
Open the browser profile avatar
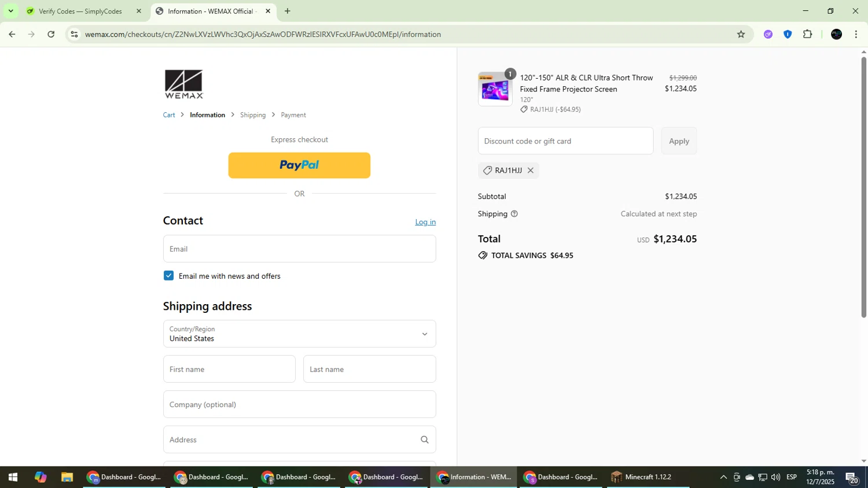(836, 34)
